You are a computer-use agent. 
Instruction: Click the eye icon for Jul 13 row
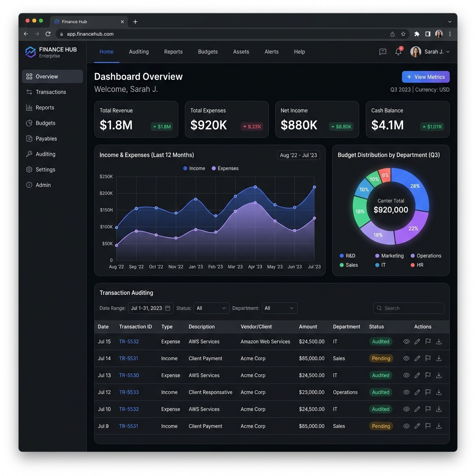[406, 376]
